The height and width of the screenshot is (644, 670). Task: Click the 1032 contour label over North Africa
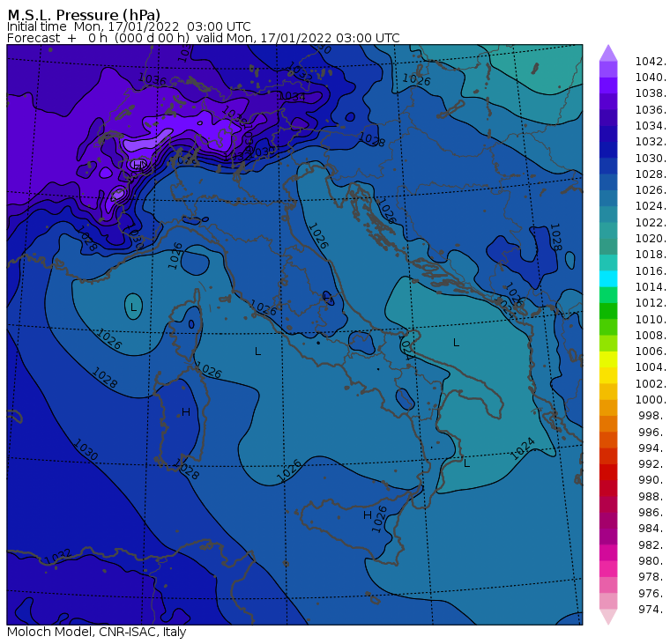click(x=57, y=557)
